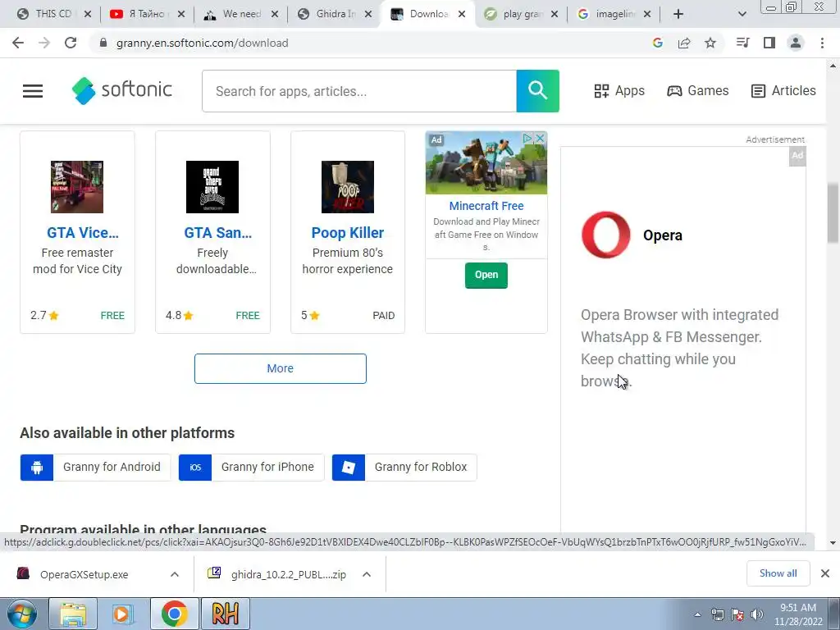840x630 pixels.
Task: Click the Opera logo in the advertisement
Action: coord(606,235)
